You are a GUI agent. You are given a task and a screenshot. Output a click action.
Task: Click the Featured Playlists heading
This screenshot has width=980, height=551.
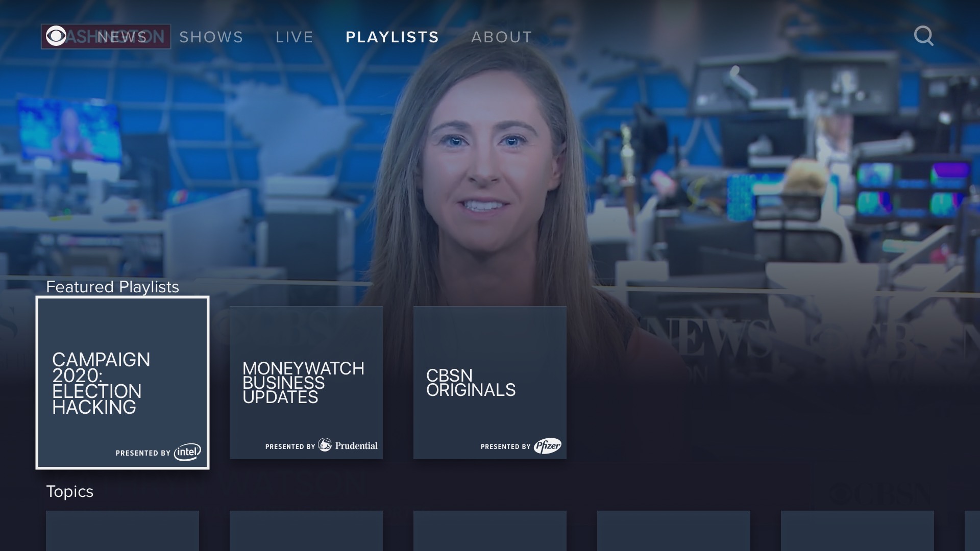click(x=112, y=287)
